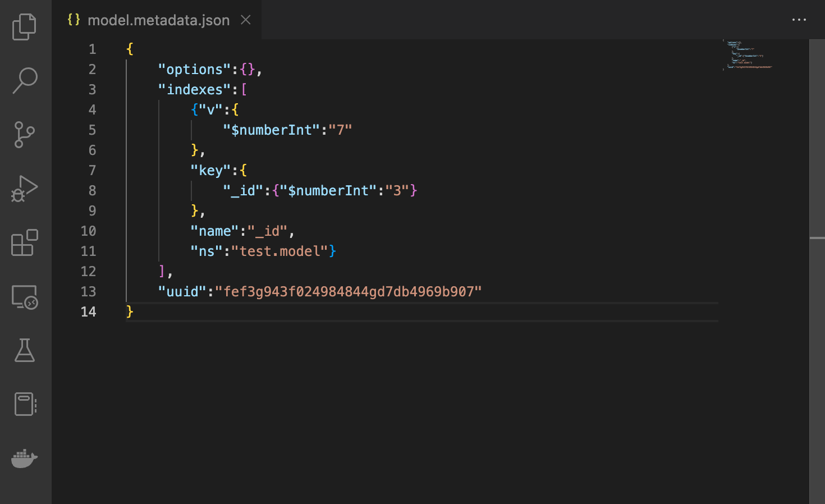
Task: Click the "test.model" string value
Action: click(279, 251)
